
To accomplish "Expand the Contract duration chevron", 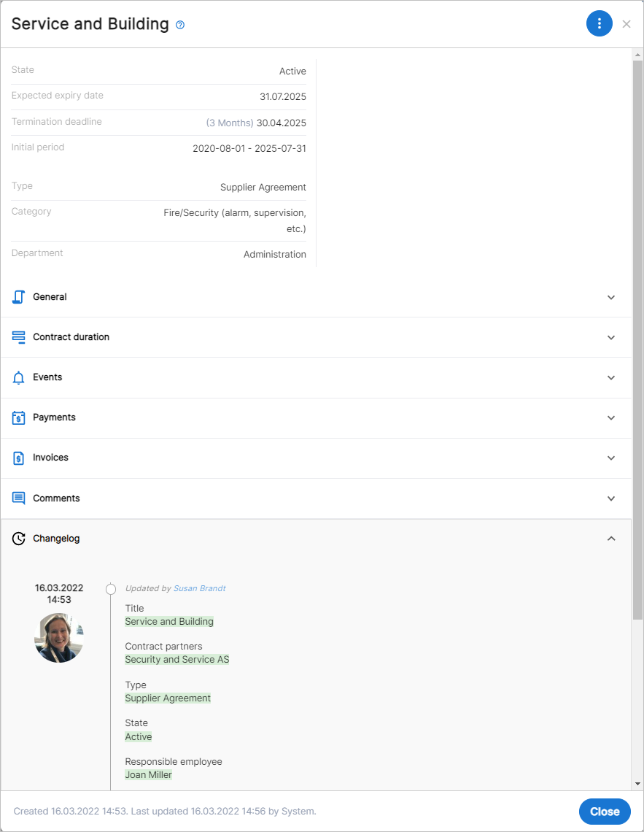I will coord(611,337).
